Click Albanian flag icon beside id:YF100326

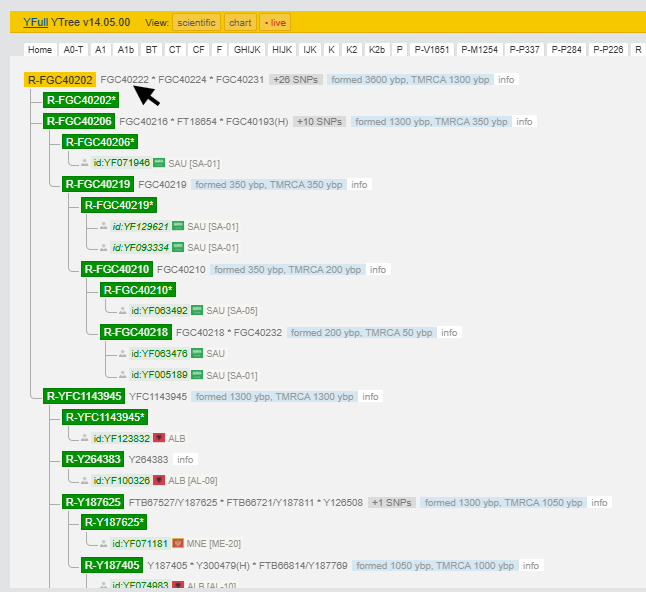[159, 480]
